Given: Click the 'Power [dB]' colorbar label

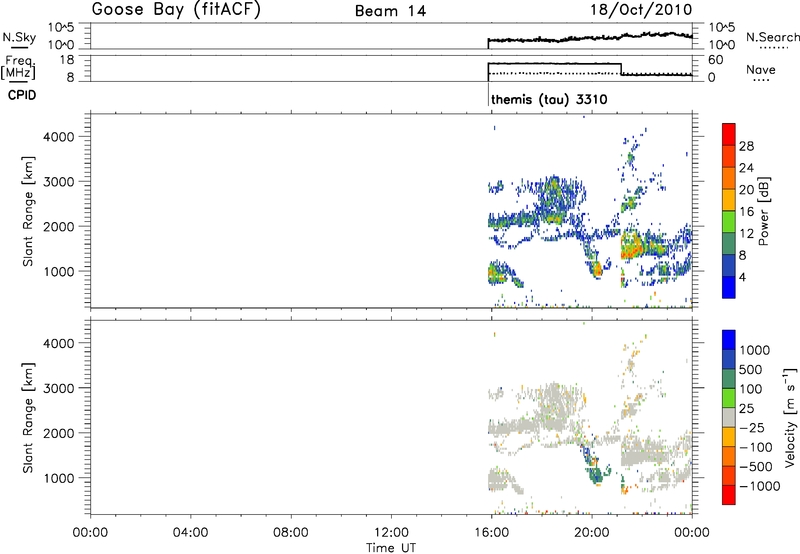Looking at the screenshot, I should (x=763, y=211).
